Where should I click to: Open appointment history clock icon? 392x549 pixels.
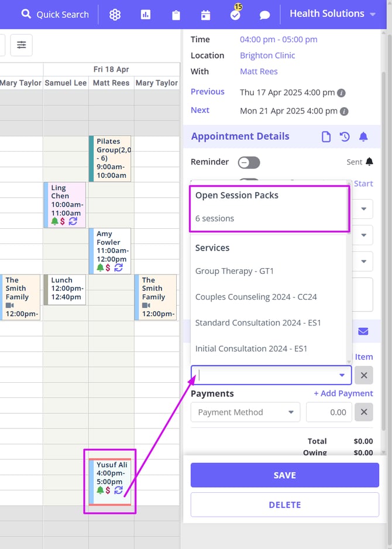click(345, 136)
